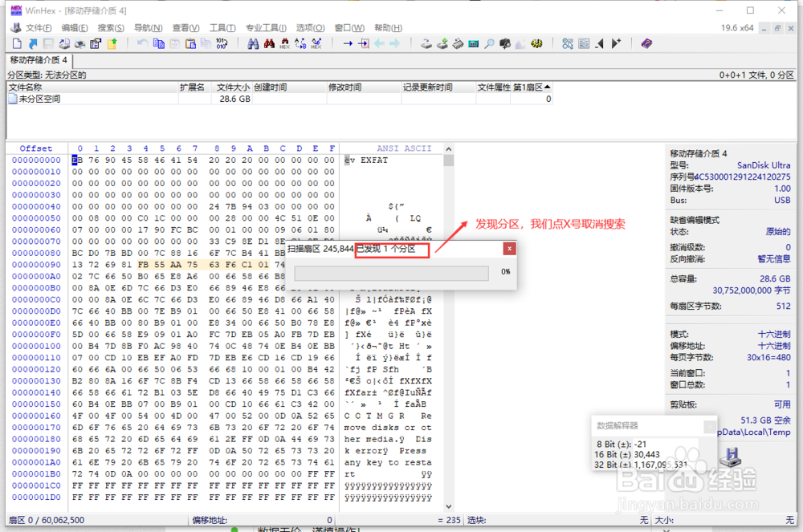Click the black left triangle Back icon
The width and height of the screenshot is (803, 532).
599,43
